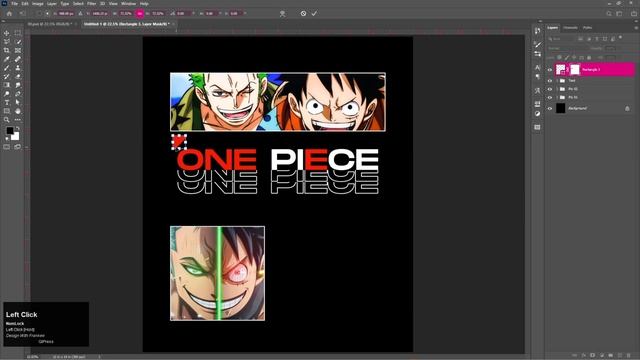
Task: Open the layer Opacity dropdown
Action: pyautogui.click(x=610, y=48)
